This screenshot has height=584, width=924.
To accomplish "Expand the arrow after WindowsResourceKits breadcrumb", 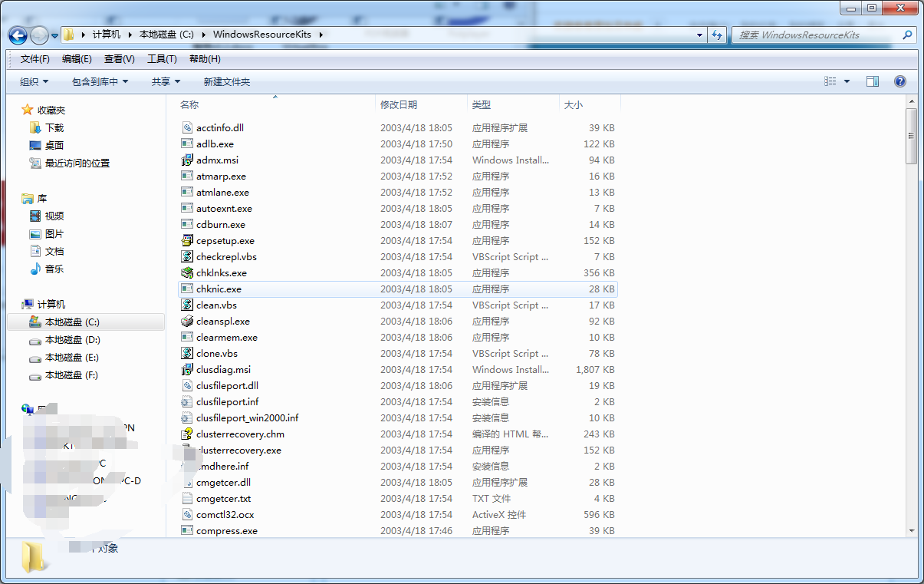I will 321,35.
